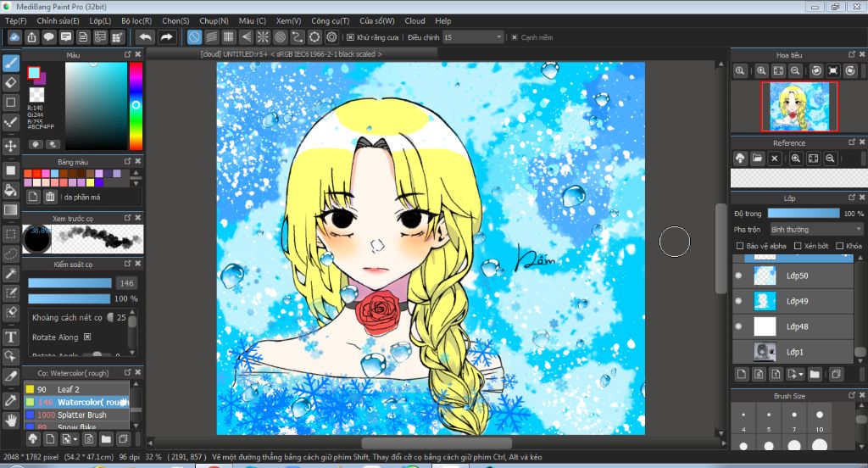Click the cloud save icon in toolbar
Image resolution: width=868 pixels, height=468 pixels.
(x=14, y=37)
